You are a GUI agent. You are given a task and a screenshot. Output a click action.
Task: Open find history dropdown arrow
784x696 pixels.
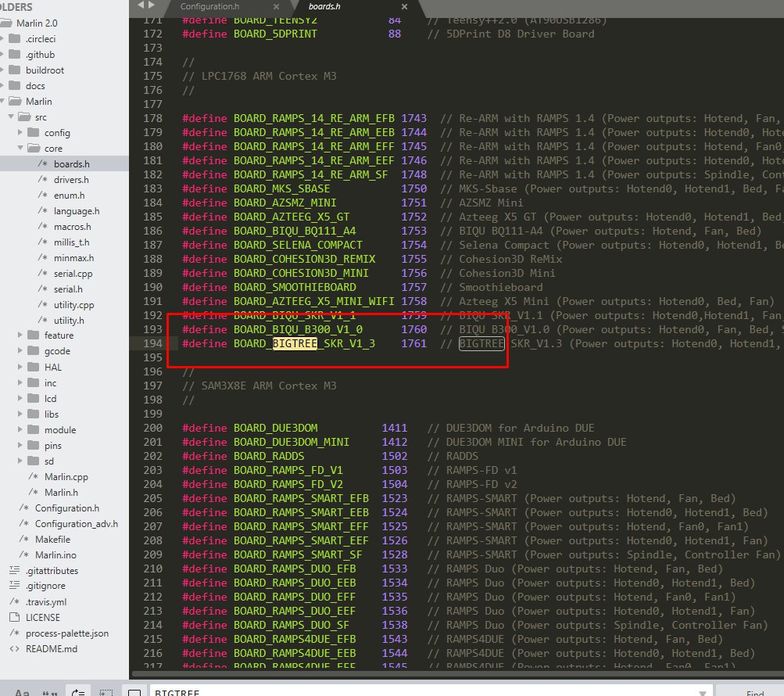pyautogui.click(x=703, y=693)
